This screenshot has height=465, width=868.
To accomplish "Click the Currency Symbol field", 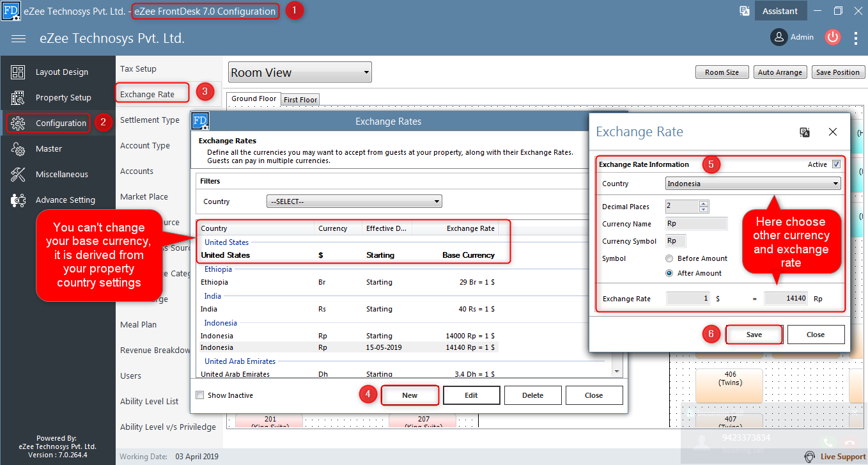I will (676, 241).
